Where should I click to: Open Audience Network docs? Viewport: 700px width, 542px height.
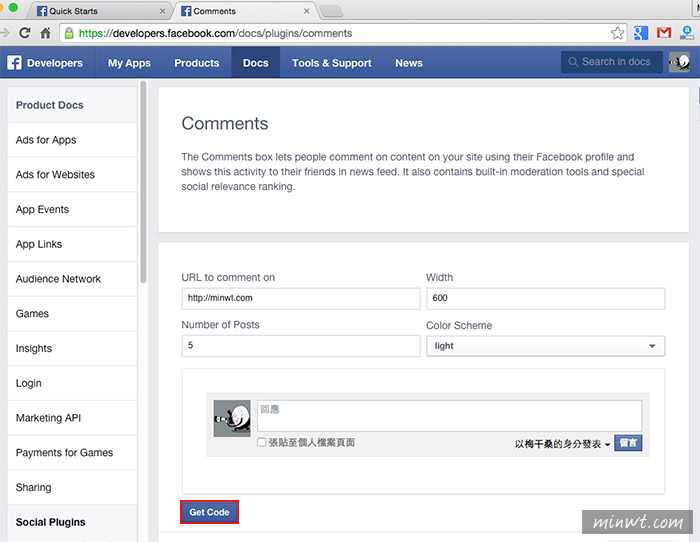[72, 279]
